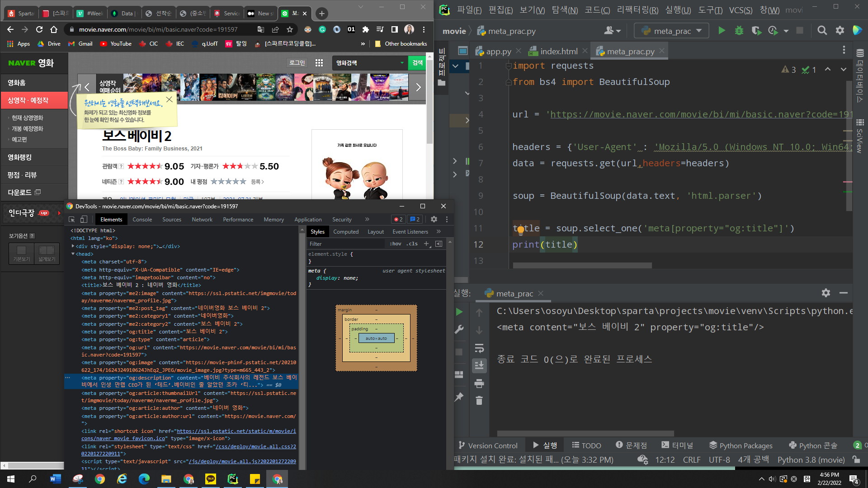Bookmark this page with the star icon

click(290, 29)
